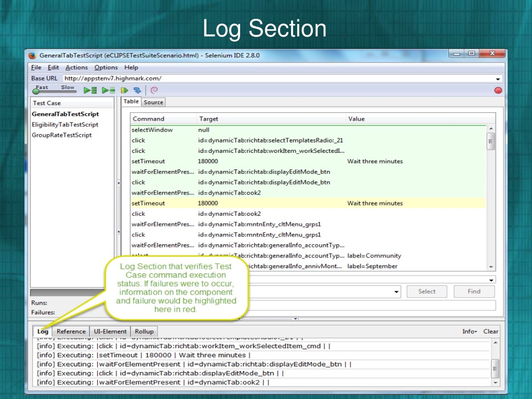The height and width of the screenshot is (399, 532).
Task: Maximize the Selenium IDE window
Action: (472, 53)
